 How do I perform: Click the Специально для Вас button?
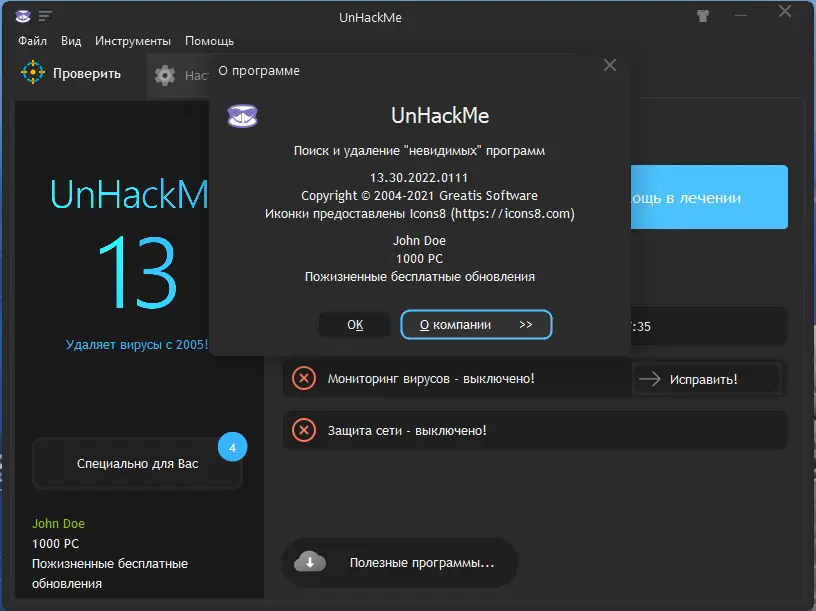click(137, 464)
